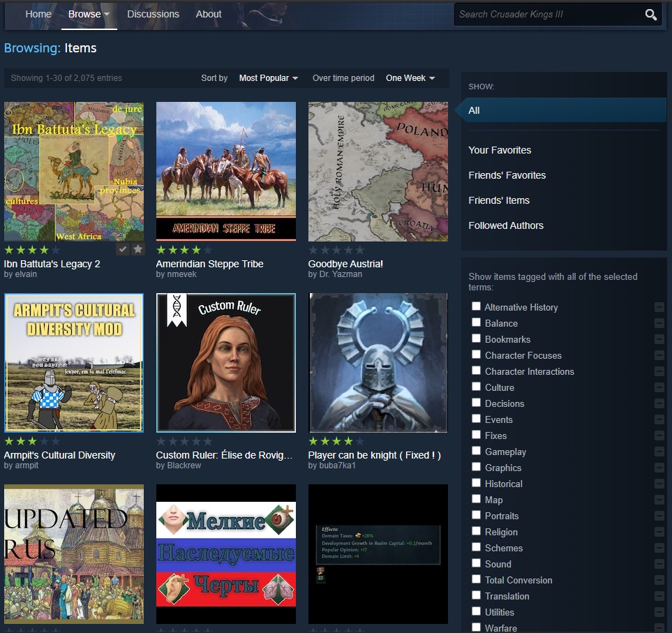The image size is (672, 633).
Task: Exclude the Utilities tag via minus icon
Action: tap(659, 612)
